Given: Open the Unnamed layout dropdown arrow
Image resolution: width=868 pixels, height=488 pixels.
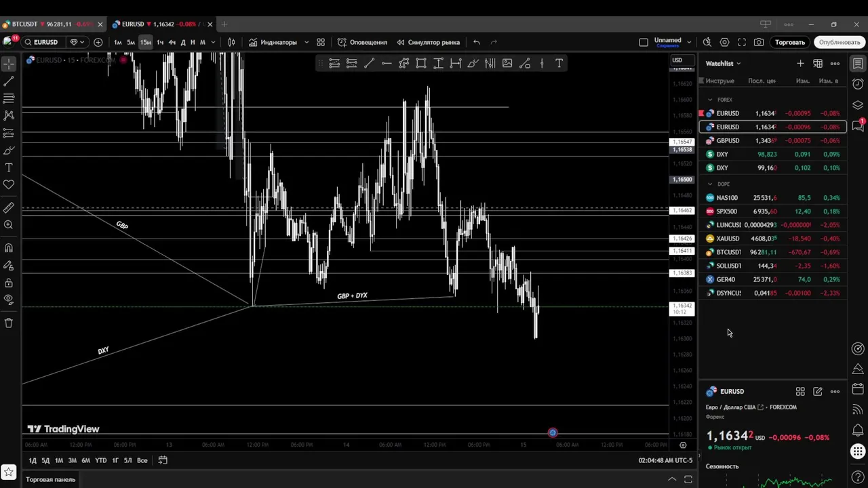Looking at the screenshot, I should [x=689, y=42].
